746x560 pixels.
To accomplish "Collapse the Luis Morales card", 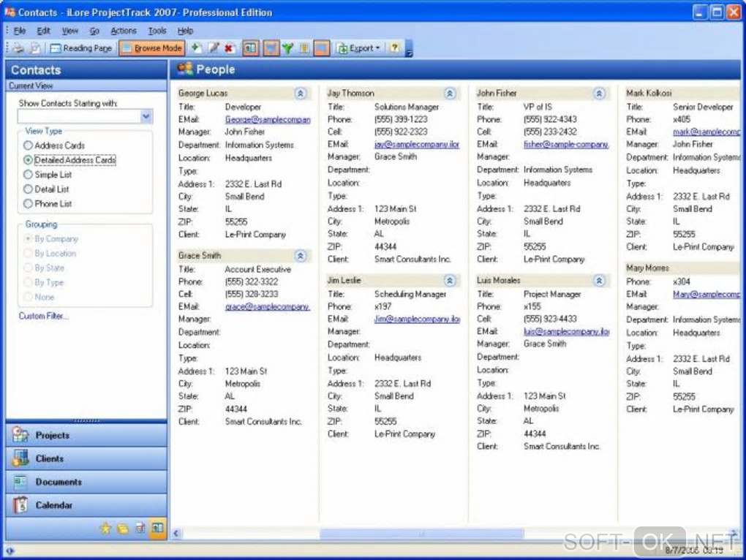I will 599,281.
